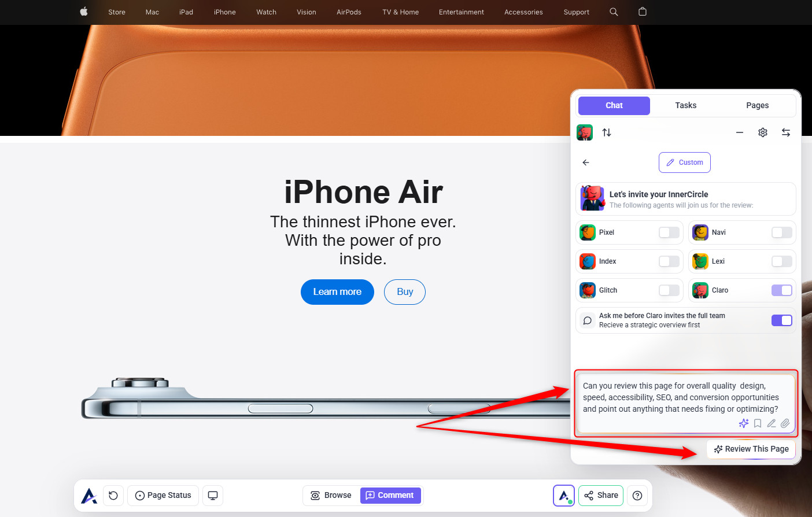Disable Ask me before Claro invites toggle
This screenshot has width=812, height=517.
(x=781, y=320)
